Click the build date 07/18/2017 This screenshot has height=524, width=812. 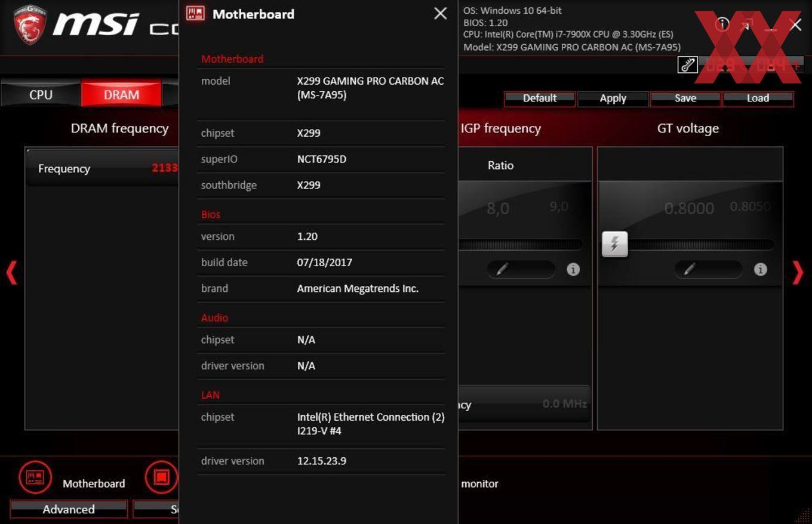325,262
